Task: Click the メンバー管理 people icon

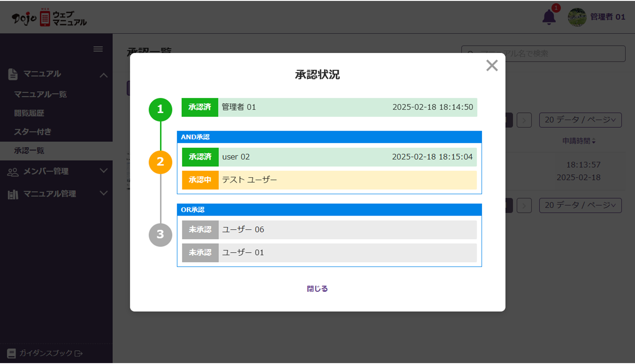Action: pyautogui.click(x=13, y=172)
